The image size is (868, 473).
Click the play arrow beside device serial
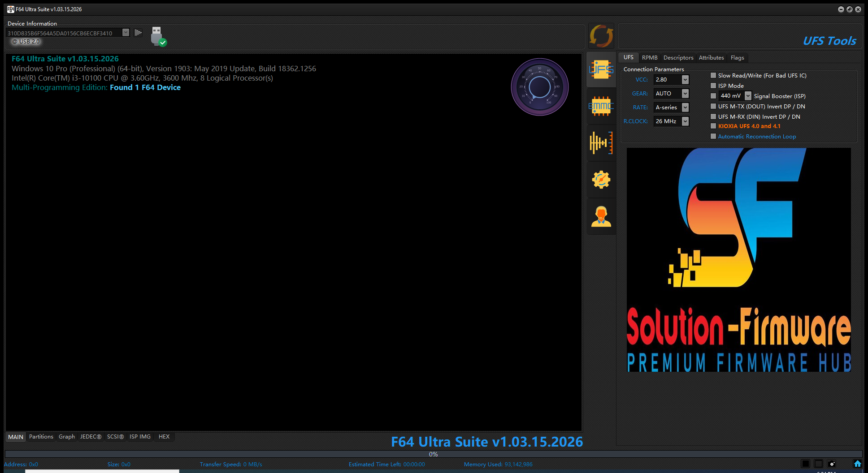pyautogui.click(x=138, y=33)
